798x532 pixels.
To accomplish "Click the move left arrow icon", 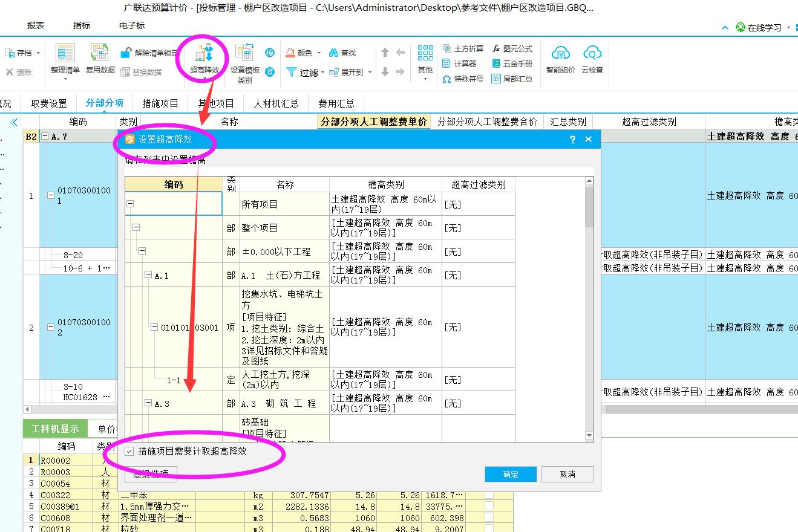I will (400, 53).
